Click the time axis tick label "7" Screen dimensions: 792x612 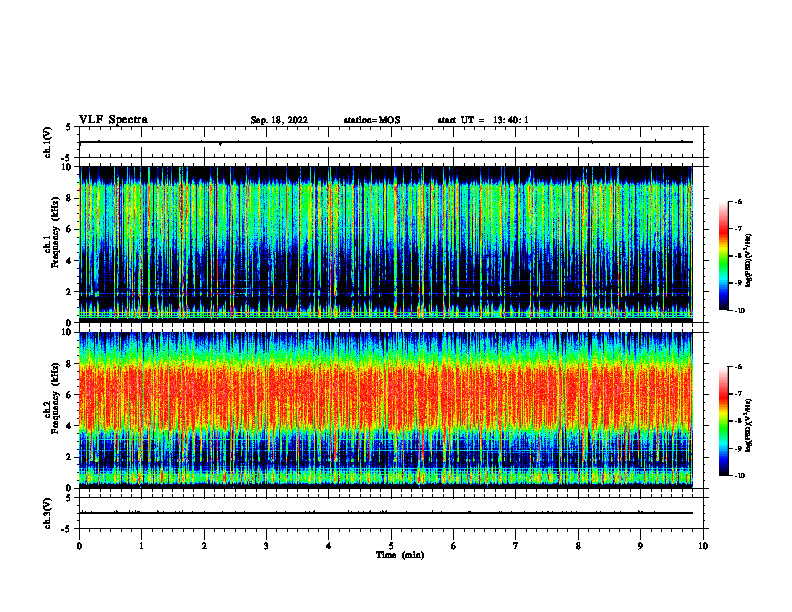(516, 546)
